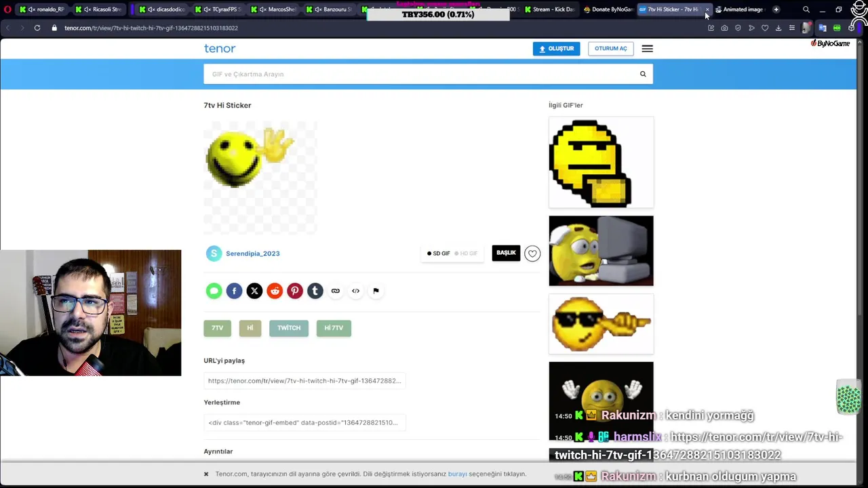Click the embed code text field
The width and height of the screenshot is (868, 488).
coord(304,423)
